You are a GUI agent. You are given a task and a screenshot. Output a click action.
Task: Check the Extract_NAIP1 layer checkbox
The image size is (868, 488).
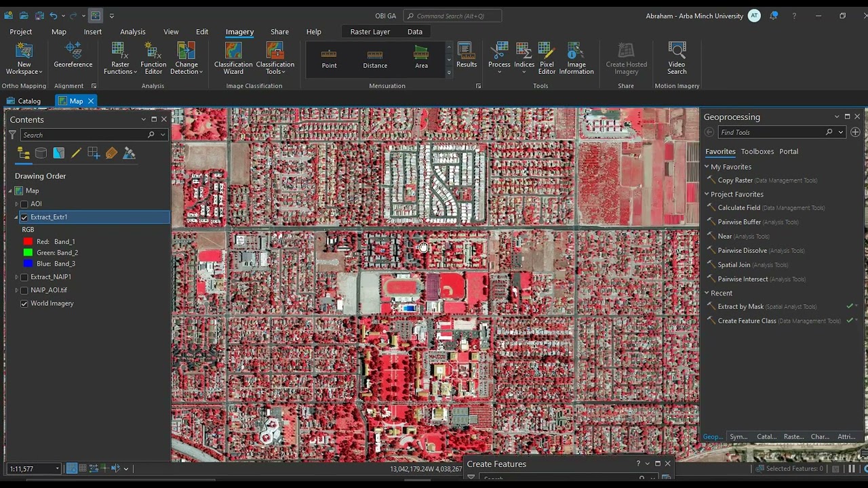24,277
